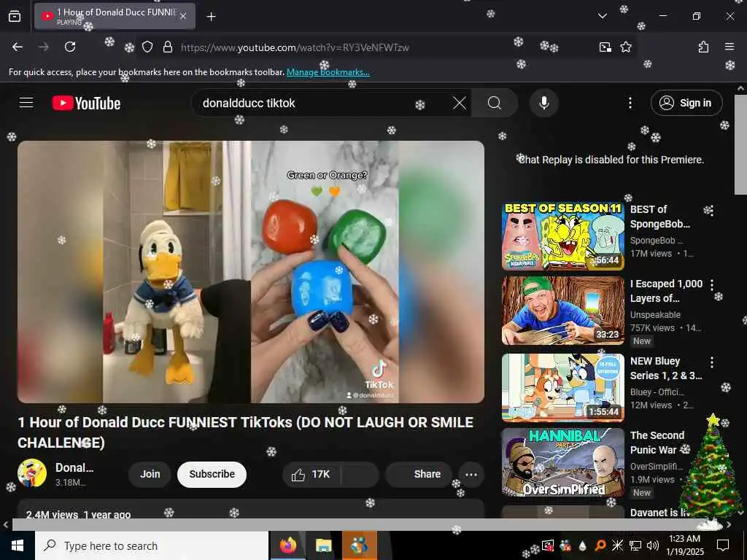This screenshot has width=747, height=560.
Task: Open options for I Escaped 1,000 Layers video
Action: click(x=712, y=285)
